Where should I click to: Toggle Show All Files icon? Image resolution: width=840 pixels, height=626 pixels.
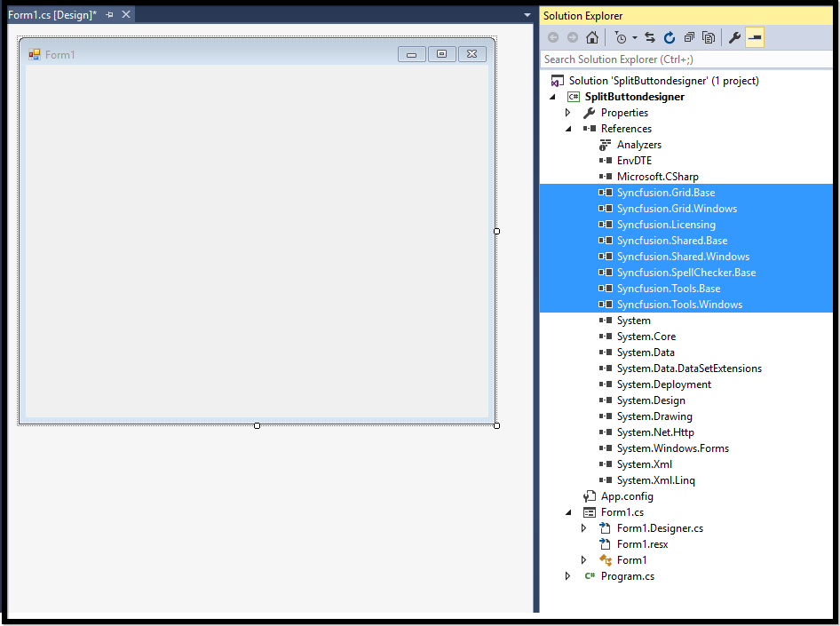[709, 37]
